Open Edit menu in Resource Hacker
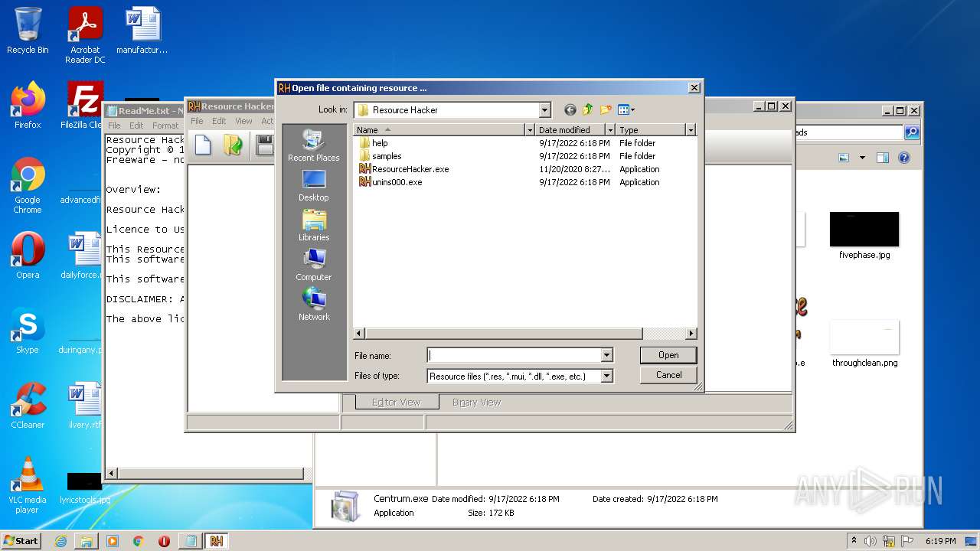This screenshot has width=980, height=551. (x=219, y=121)
